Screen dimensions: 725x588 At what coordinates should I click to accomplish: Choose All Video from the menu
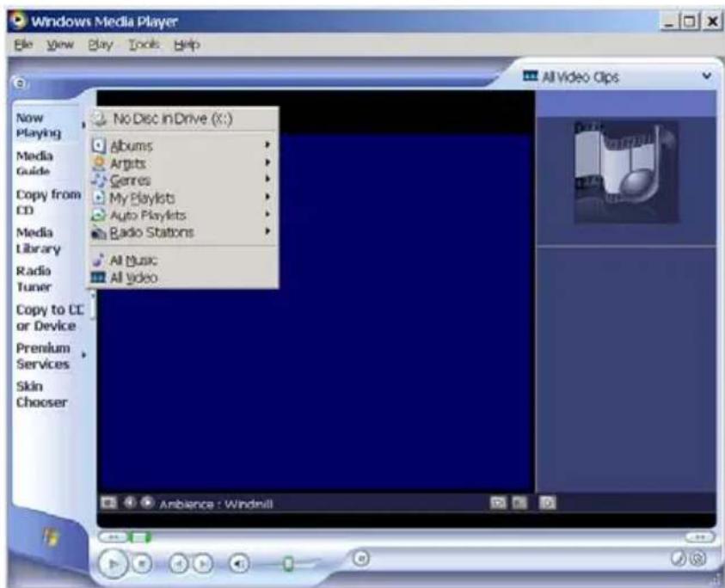point(183,278)
